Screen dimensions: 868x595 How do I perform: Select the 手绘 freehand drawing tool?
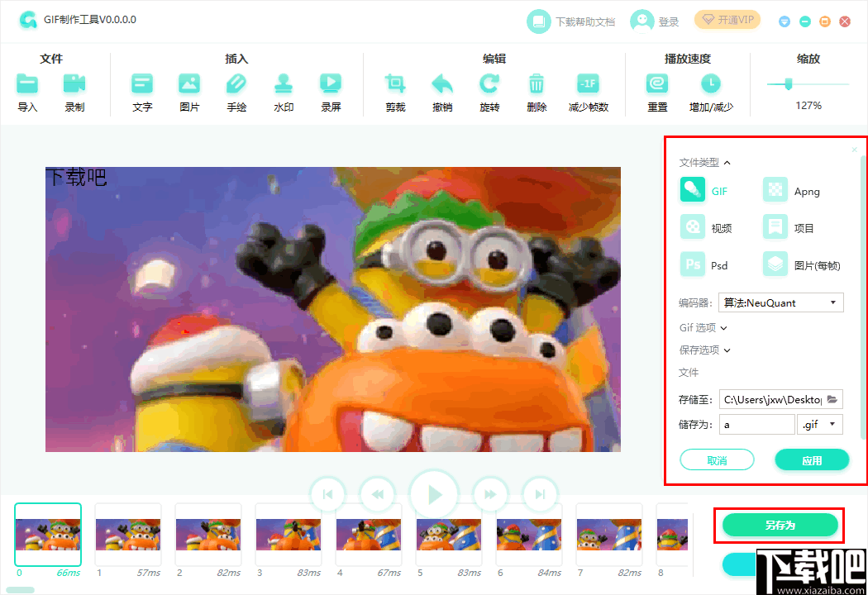pyautogui.click(x=236, y=83)
